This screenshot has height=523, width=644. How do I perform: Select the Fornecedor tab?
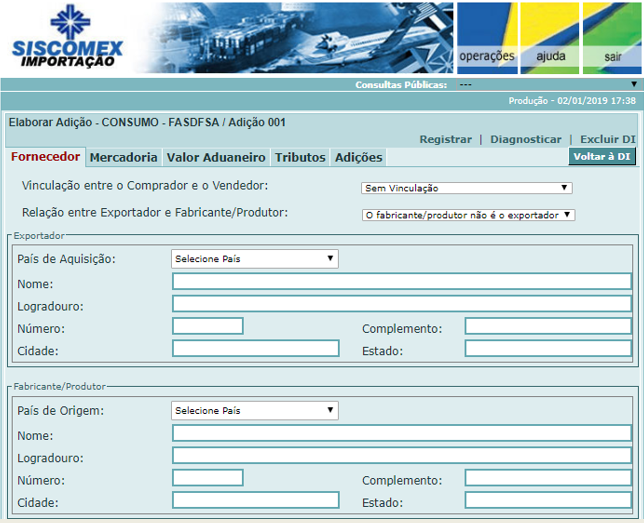click(46, 157)
